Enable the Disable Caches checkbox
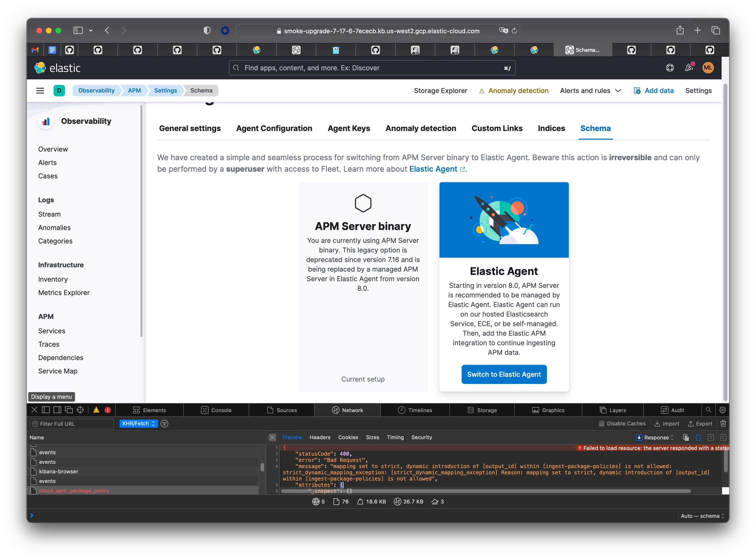The width and height of the screenshot is (756, 558). pos(601,424)
